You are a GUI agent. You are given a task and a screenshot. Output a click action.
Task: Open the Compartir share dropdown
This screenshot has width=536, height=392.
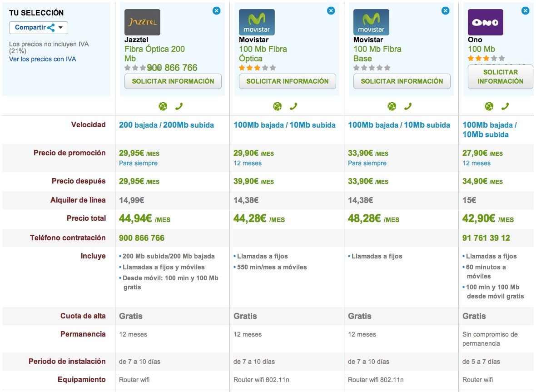click(39, 27)
